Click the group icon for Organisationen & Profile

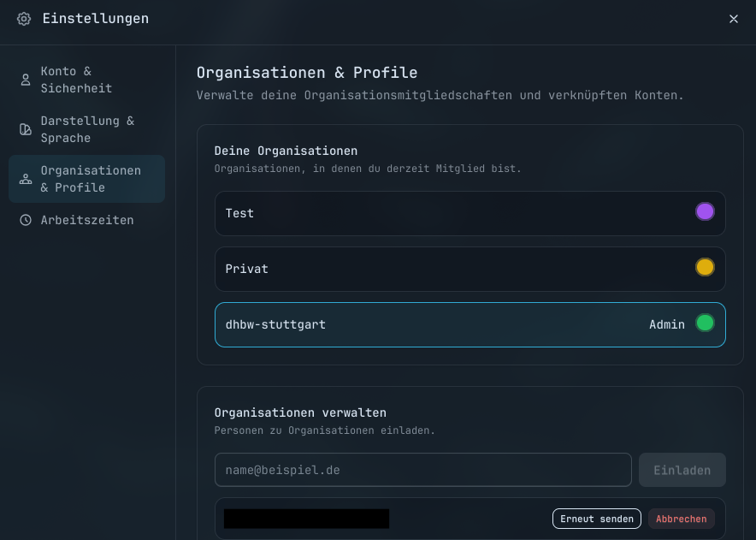[x=26, y=179]
